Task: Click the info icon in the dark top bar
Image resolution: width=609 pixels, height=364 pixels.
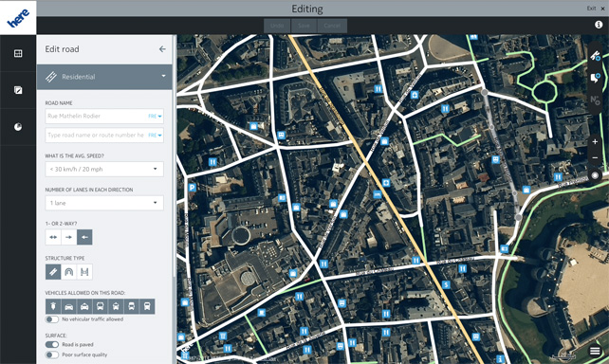Action: (599, 25)
